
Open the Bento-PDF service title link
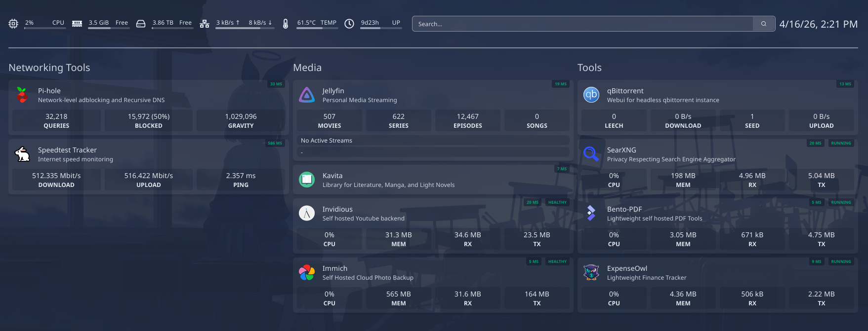click(624, 209)
